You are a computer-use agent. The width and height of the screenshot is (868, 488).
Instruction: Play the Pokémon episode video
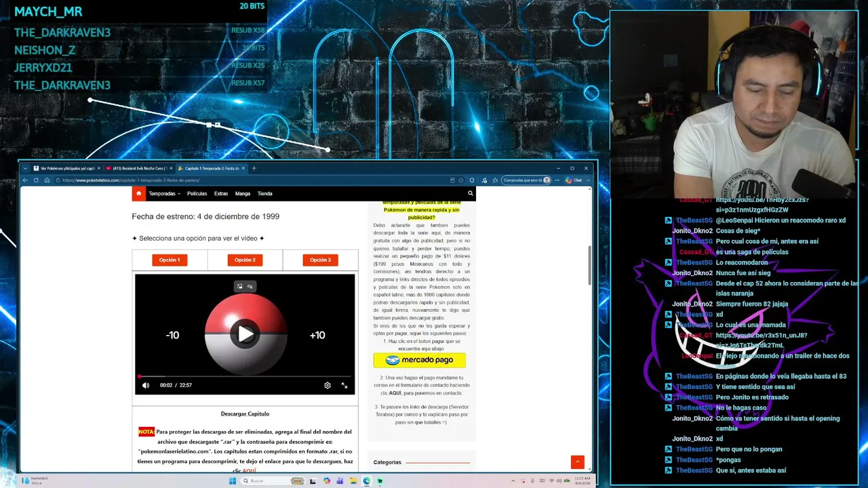click(245, 333)
